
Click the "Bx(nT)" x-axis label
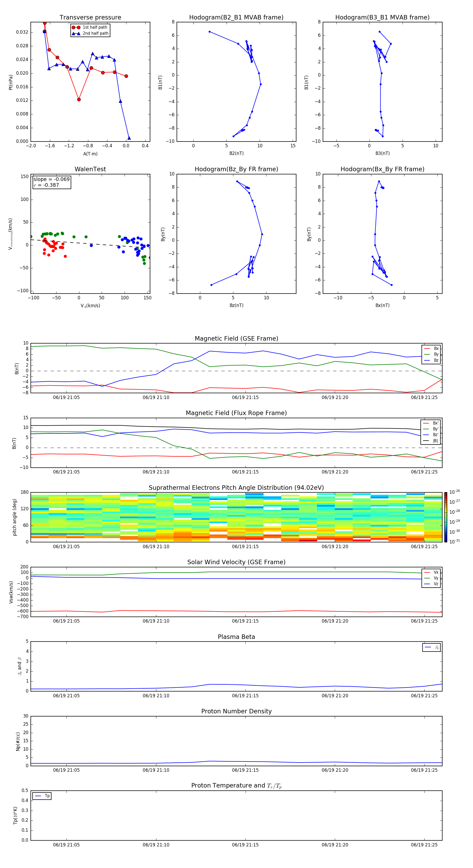pos(382,305)
